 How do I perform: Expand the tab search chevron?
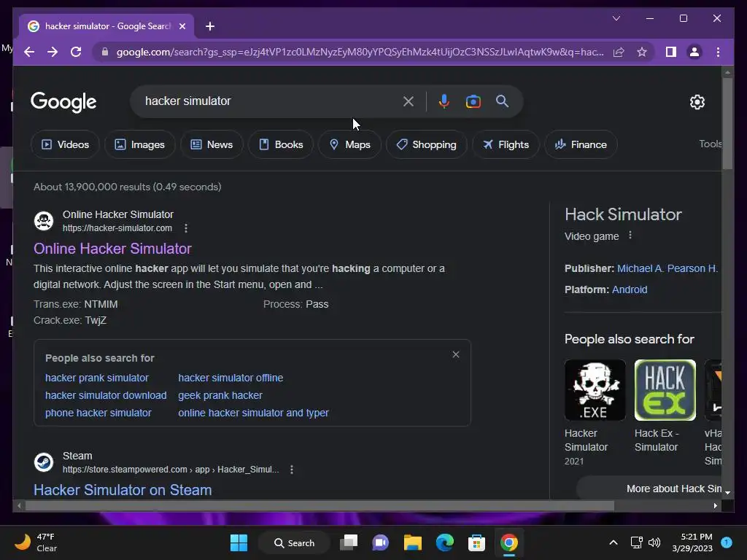click(x=616, y=18)
